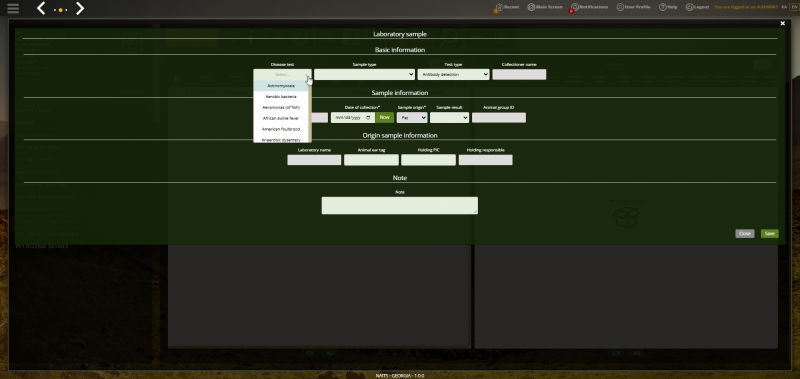This screenshot has width=800, height=379.
Task: Open the Test type dropdown
Action: (453, 74)
